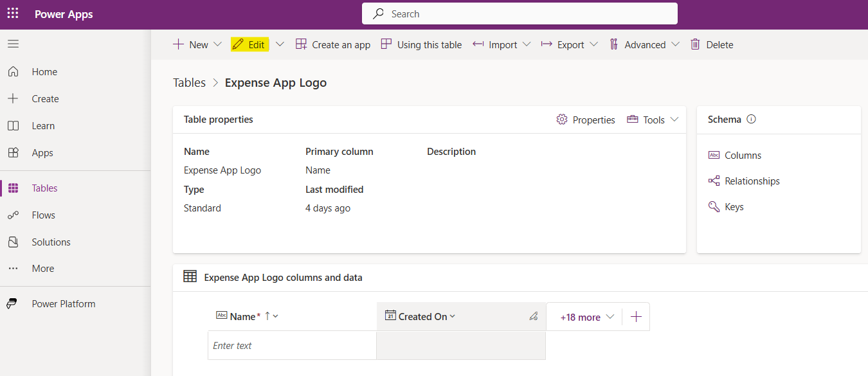
Task: Click the Schema info icon
Action: pyautogui.click(x=751, y=120)
